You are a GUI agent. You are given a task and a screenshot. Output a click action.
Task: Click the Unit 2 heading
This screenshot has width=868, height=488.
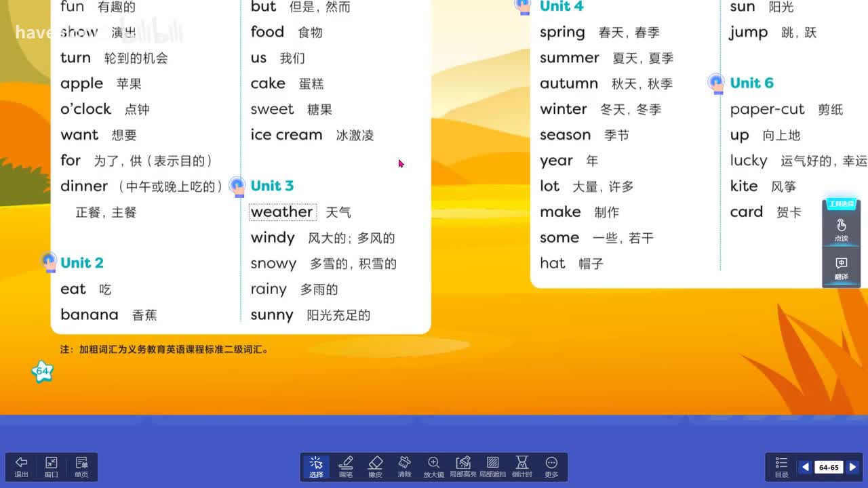point(82,263)
